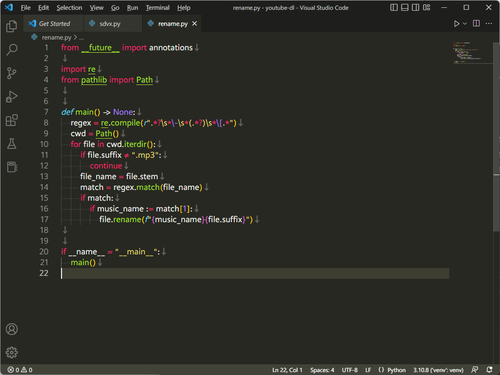500x375 pixels.
Task: Select interpreter 3.10.8 ('venv': venv)
Action: pyautogui.click(x=438, y=370)
